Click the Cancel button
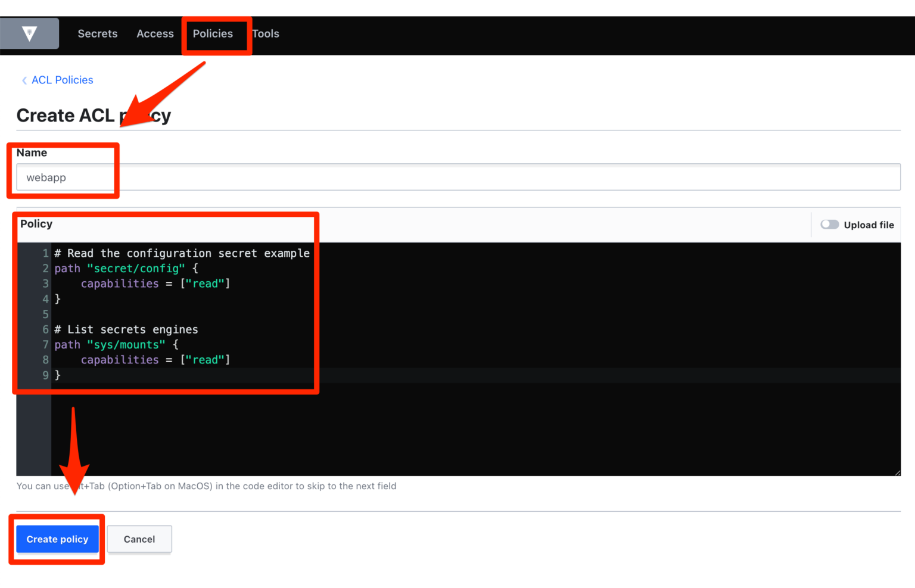 (139, 539)
